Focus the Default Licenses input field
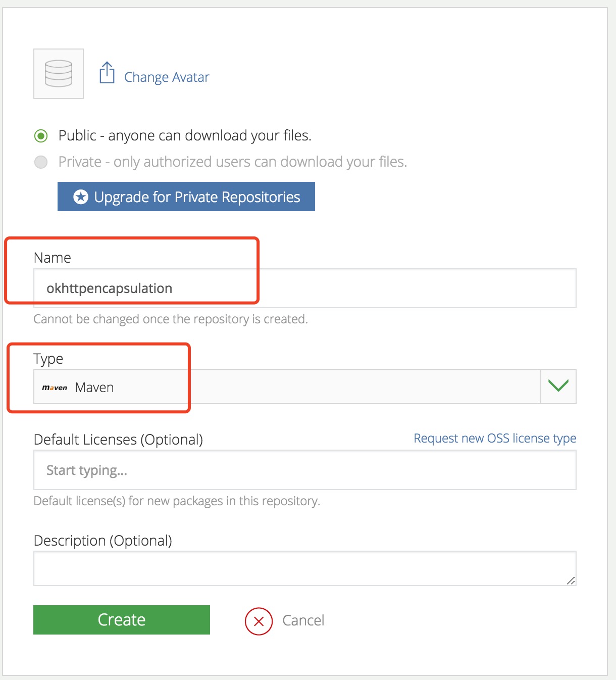The height and width of the screenshot is (680, 616). [x=305, y=470]
